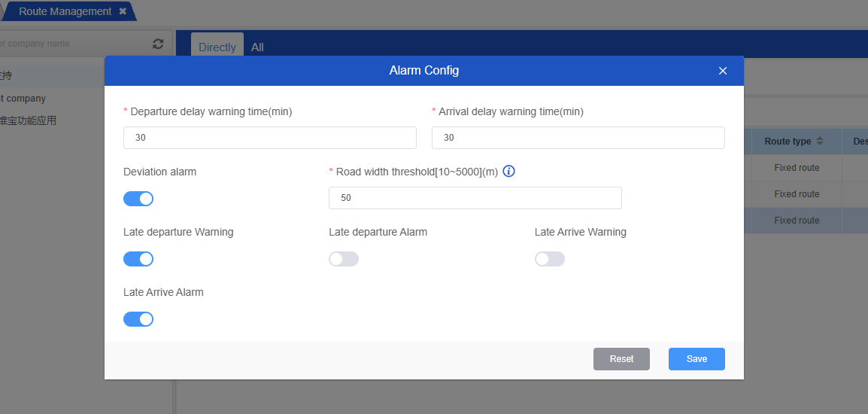868x414 pixels.
Task: Enable the Late departure Alarm toggle
Action: tap(344, 259)
